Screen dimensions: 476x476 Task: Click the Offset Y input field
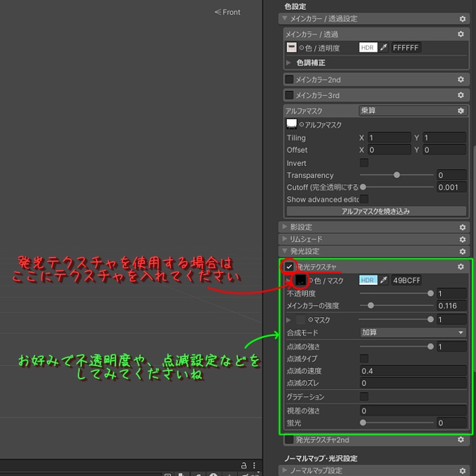point(444,150)
